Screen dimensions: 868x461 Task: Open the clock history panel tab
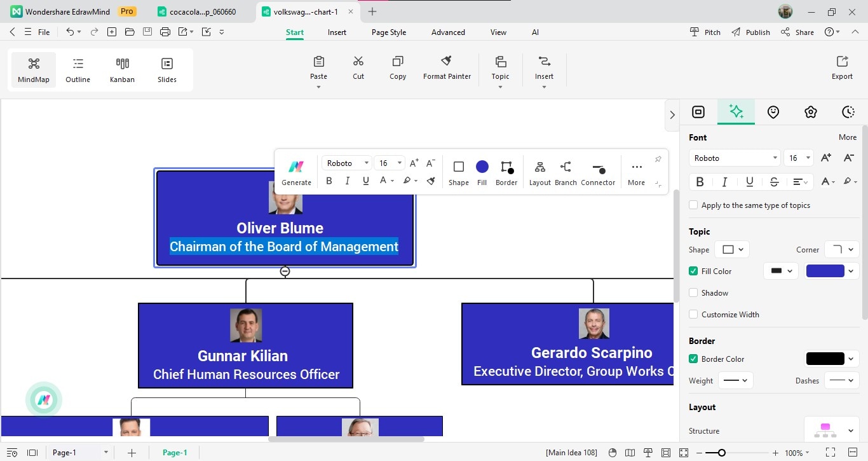coord(848,112)
